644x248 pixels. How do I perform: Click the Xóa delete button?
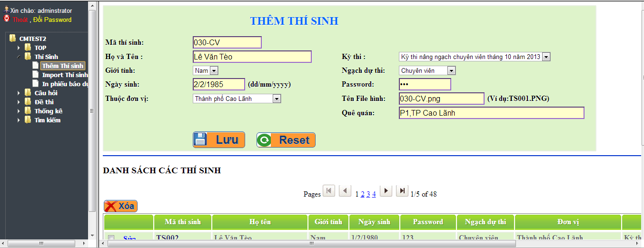pyautogui.click(x=120, y=206)
